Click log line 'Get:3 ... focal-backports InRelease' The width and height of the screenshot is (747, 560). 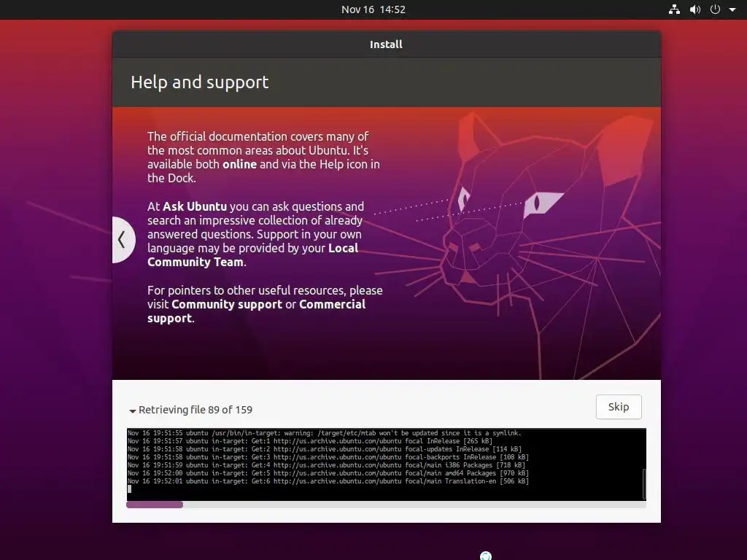328,457
